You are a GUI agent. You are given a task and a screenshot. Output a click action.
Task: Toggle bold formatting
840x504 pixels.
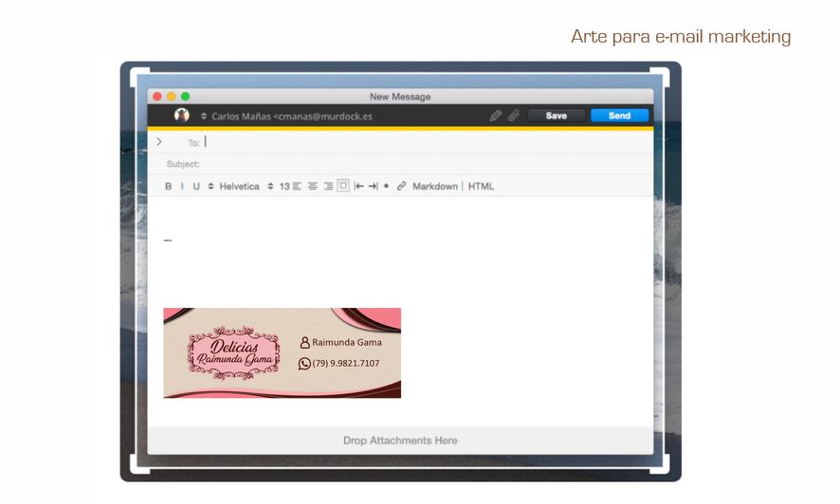pos(169,187)
